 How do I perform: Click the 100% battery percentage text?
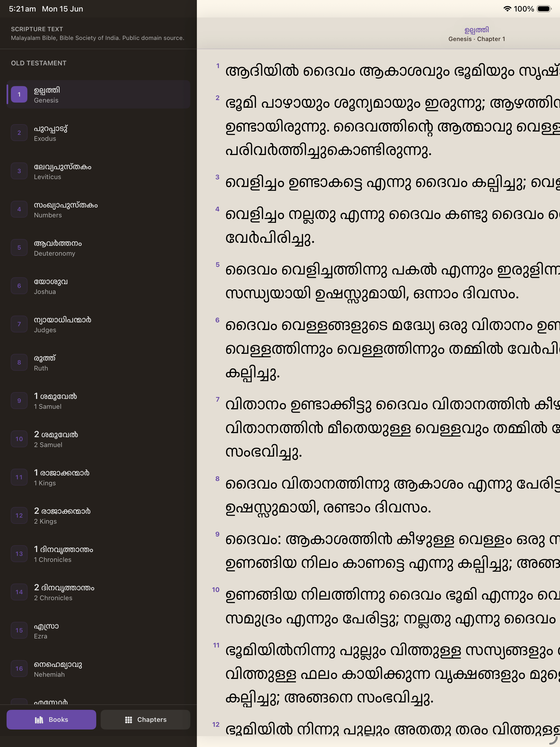[x=524, y=9]
